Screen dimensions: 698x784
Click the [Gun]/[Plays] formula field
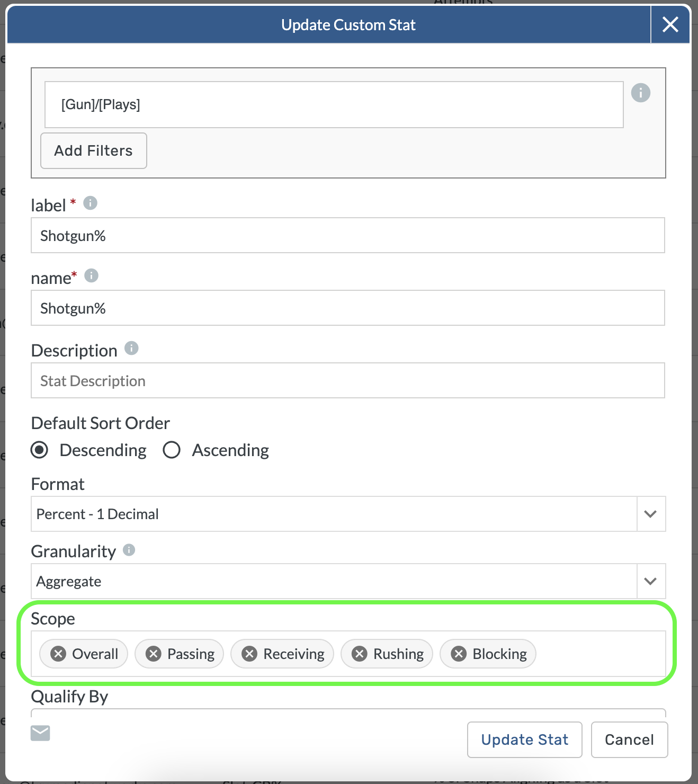click(334, 104)
